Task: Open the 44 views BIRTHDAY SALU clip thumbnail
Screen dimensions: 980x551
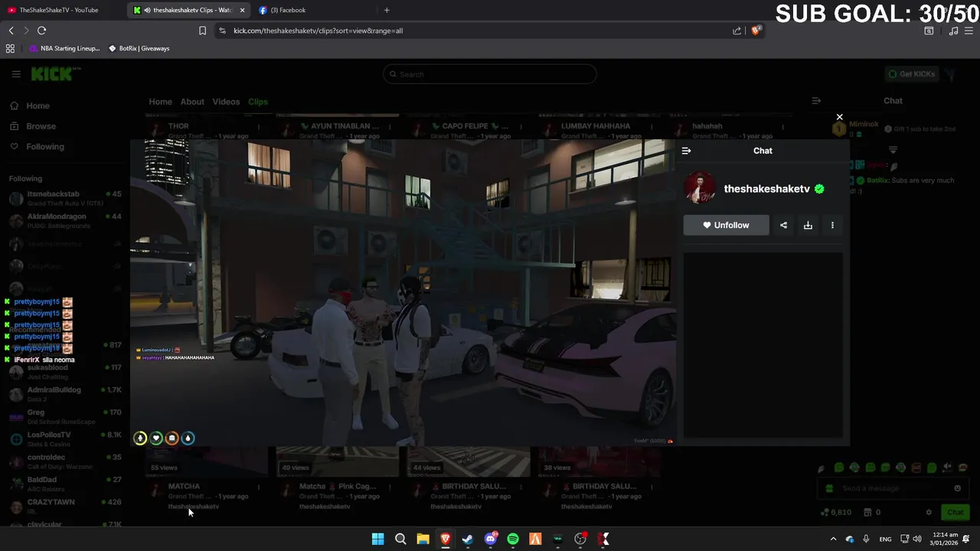Action: click(x=469, y=461)
